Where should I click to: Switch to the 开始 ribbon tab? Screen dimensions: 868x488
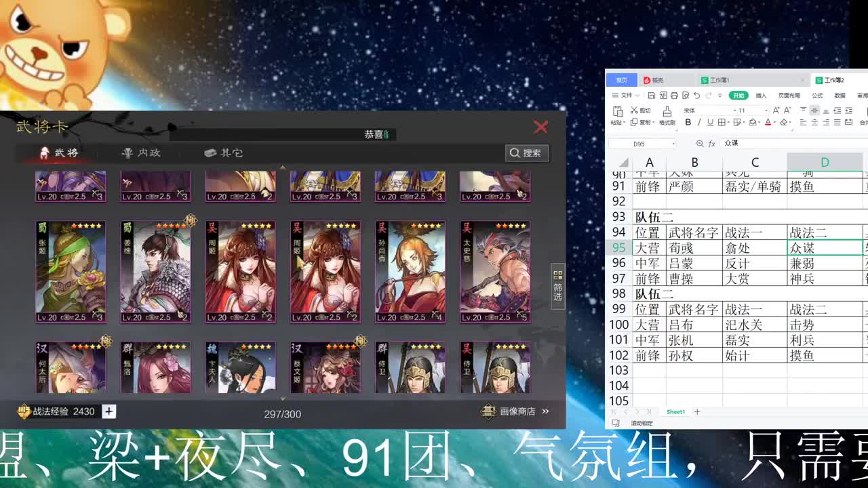point(738,96)
